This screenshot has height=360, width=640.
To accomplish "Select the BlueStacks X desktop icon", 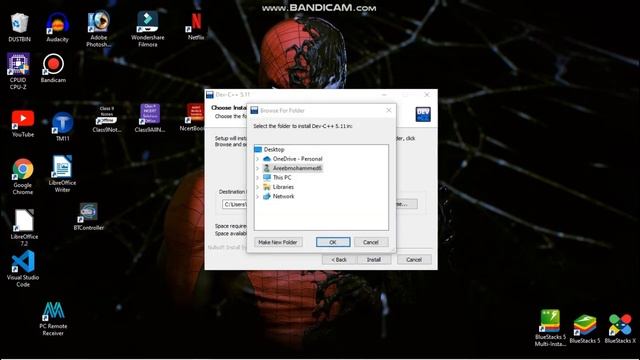I will [x=620, y=329].
